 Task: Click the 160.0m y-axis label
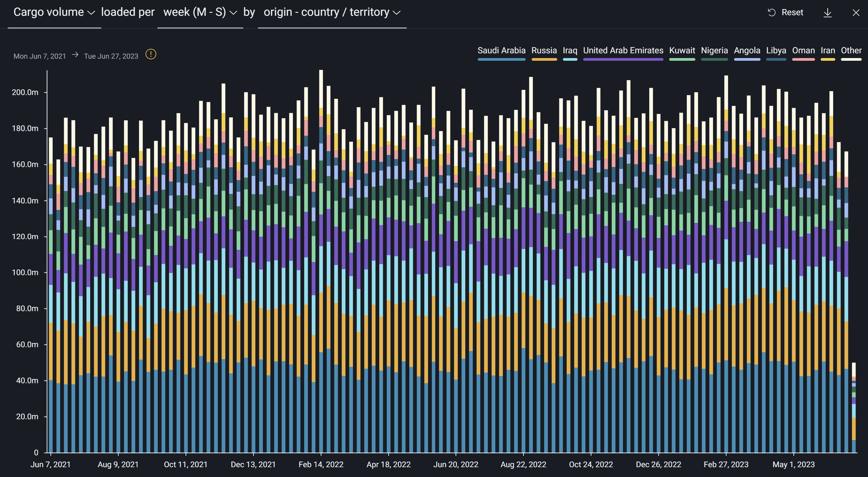pyautogui.click(x=25, y=164)
